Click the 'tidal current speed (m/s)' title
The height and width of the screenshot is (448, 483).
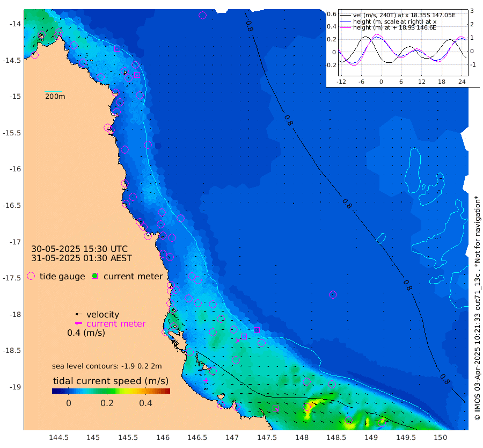111,381
